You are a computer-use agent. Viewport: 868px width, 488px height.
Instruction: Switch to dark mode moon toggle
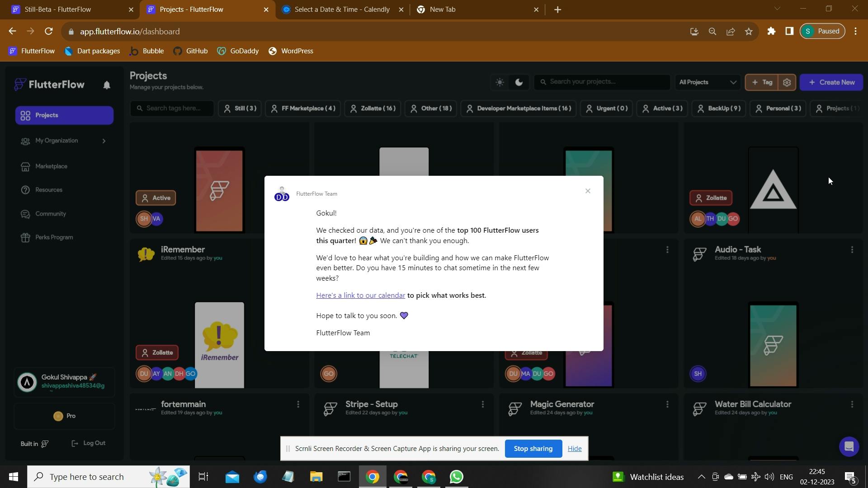(x=519, y=82)
